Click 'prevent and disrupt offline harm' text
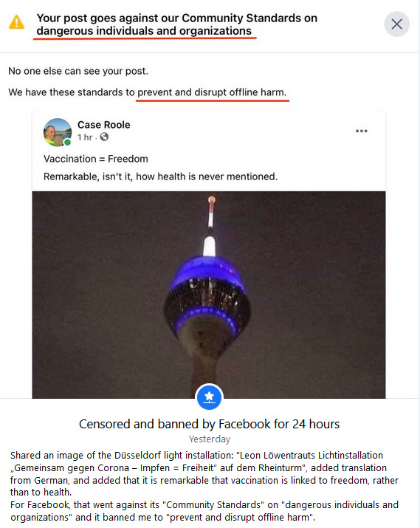Viewport: 420px width, 528px height. coord(212,92)
